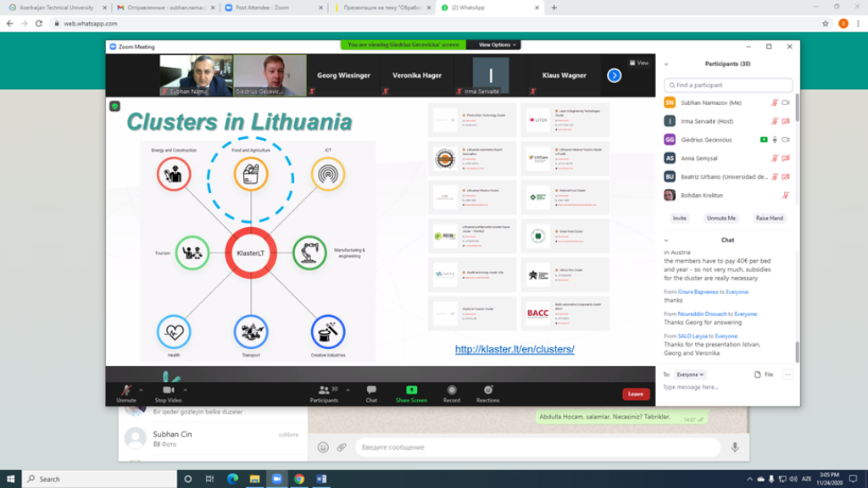Open chat more options ellipsis button
The width and height of the screenshot is (868, 488).
click(x=787, y=374)
